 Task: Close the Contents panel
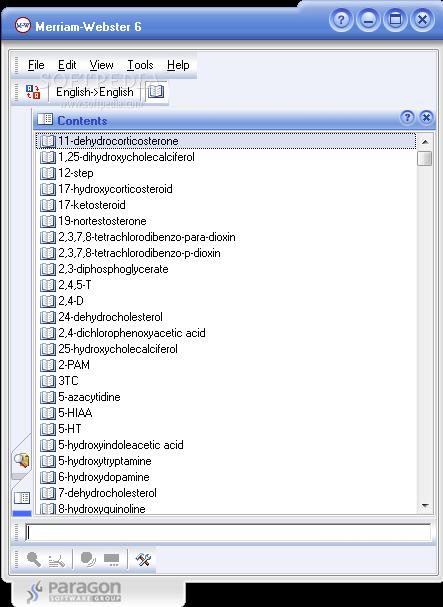(x=426, y=117)
